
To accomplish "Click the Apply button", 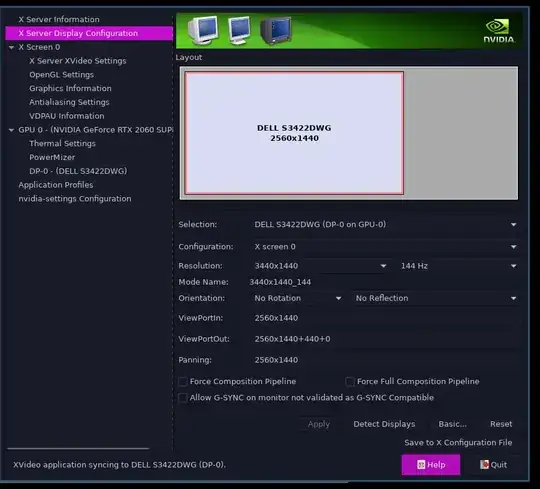I will click(319, 424).
